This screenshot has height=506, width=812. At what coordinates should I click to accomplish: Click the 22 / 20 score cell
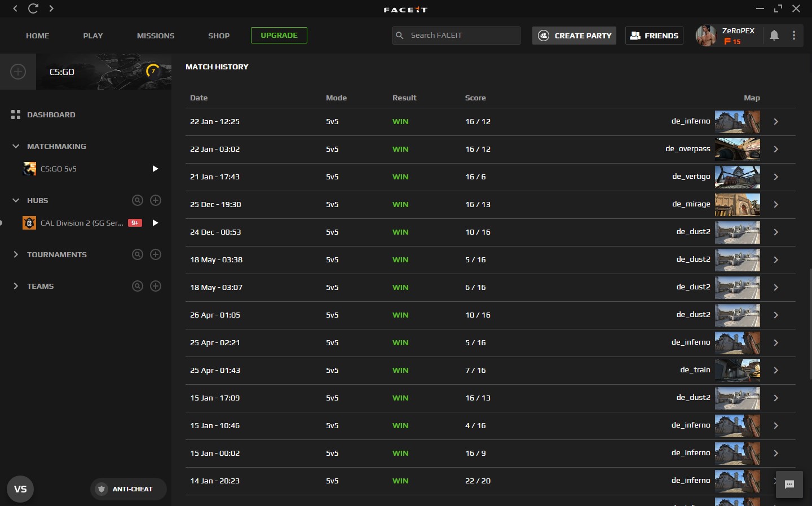pyautogui.click(x=478, y=481)
